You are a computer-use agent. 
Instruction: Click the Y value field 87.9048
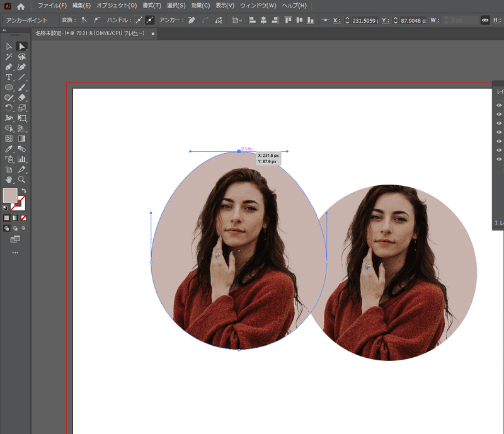click(x=414, y=21)
